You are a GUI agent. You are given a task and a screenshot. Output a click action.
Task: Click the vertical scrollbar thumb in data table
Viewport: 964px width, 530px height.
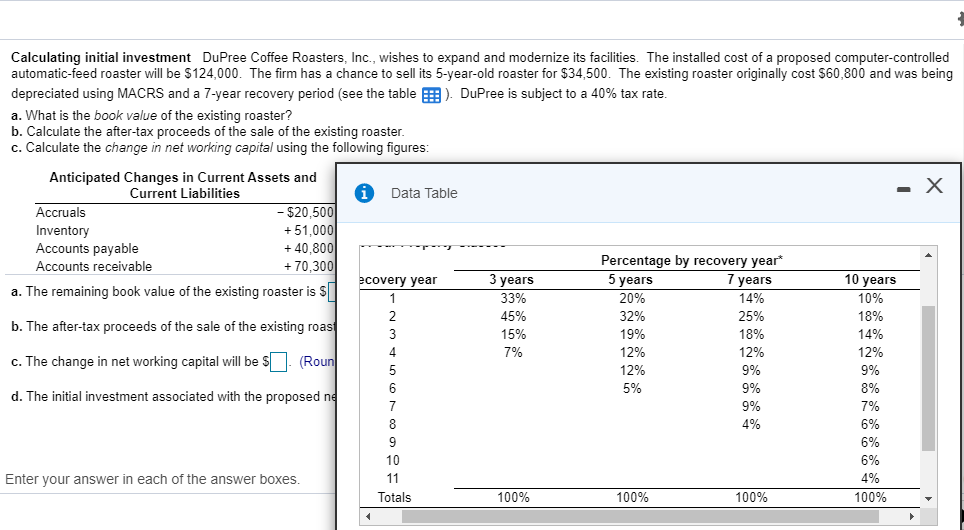(x=928, y=378)
